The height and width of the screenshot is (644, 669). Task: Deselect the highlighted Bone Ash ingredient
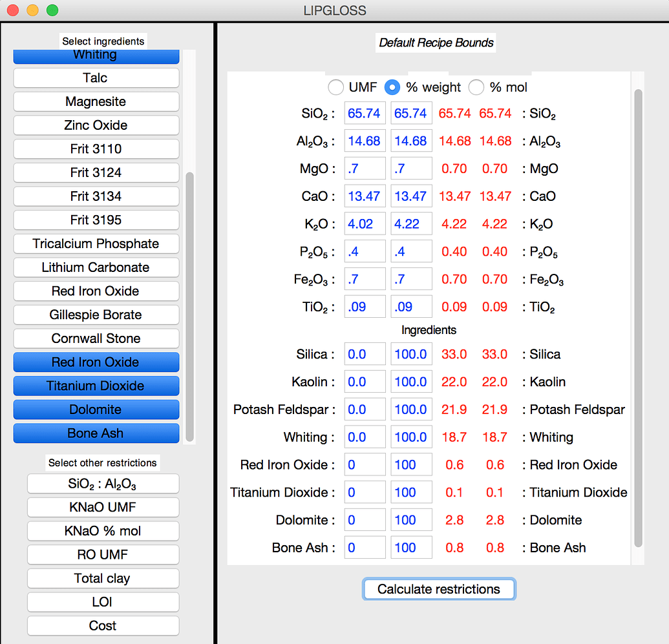96,433
